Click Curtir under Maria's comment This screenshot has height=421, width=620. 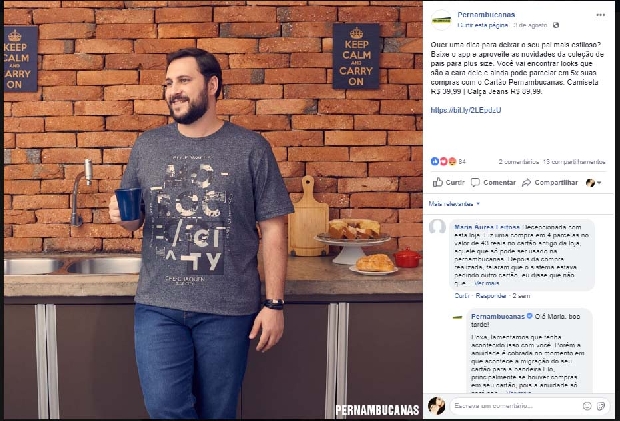[462, 296]
